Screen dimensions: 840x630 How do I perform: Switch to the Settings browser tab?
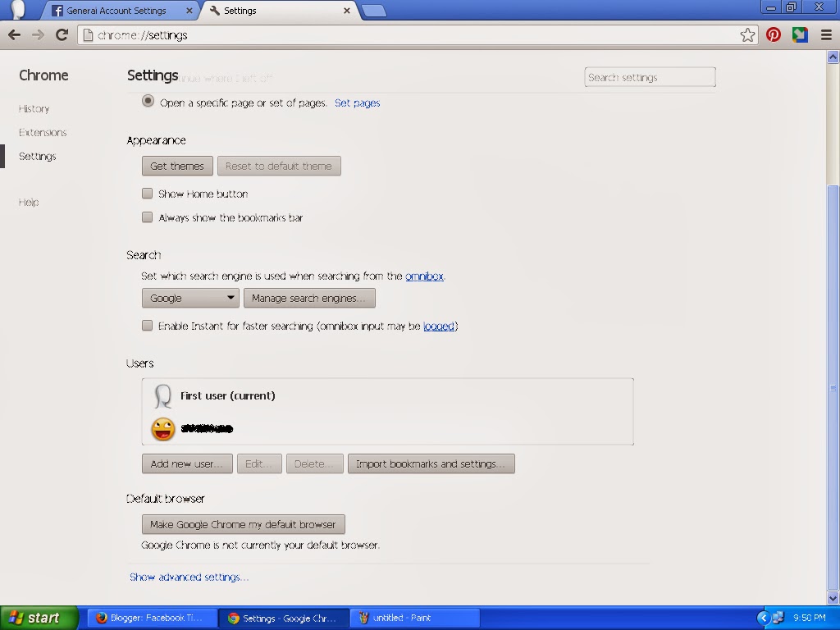coord(281,11)
